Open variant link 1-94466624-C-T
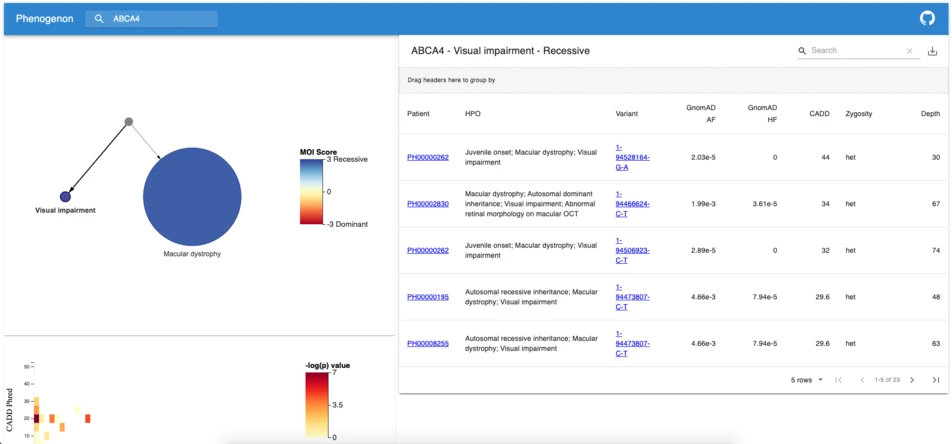 pyautogui.click(x=633, y=204)
